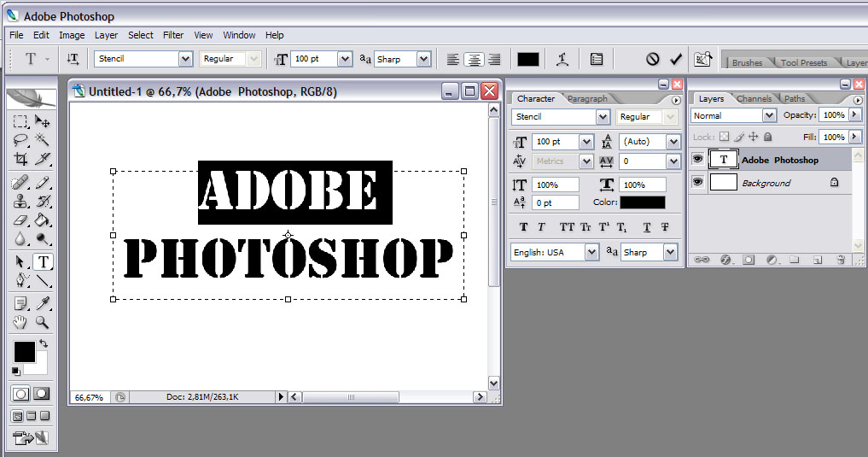The width and height of the screenshot is (868, 457).
Task: Open the Normal blend mode dropdown
Action: pos(769,115)
